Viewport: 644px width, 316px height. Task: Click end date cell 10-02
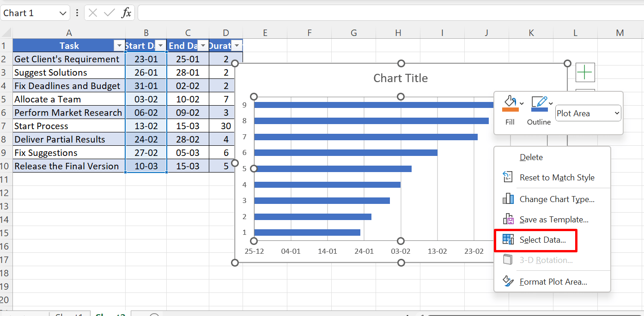click(188, 99)
